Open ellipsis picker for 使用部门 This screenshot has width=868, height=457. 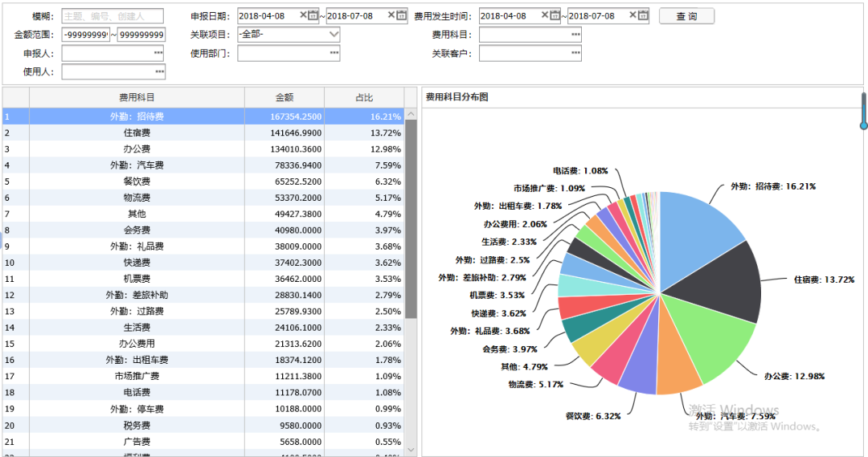334,54
